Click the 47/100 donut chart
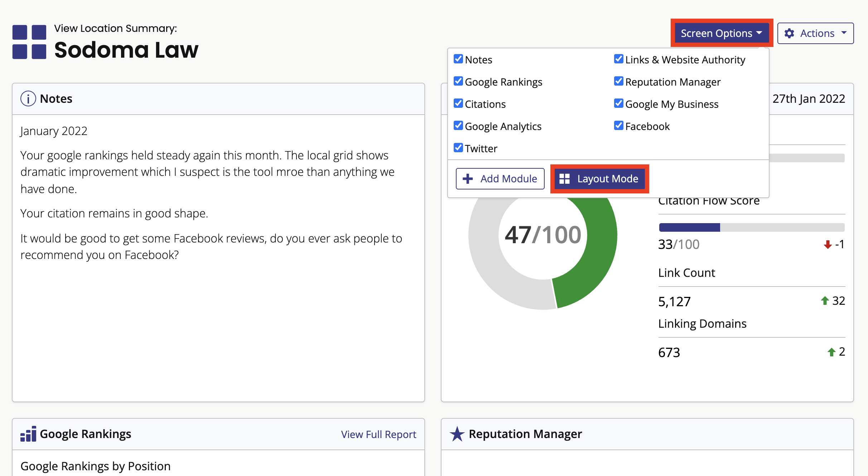Viewport: 868px width, 476px height. (x=543, y=235)
